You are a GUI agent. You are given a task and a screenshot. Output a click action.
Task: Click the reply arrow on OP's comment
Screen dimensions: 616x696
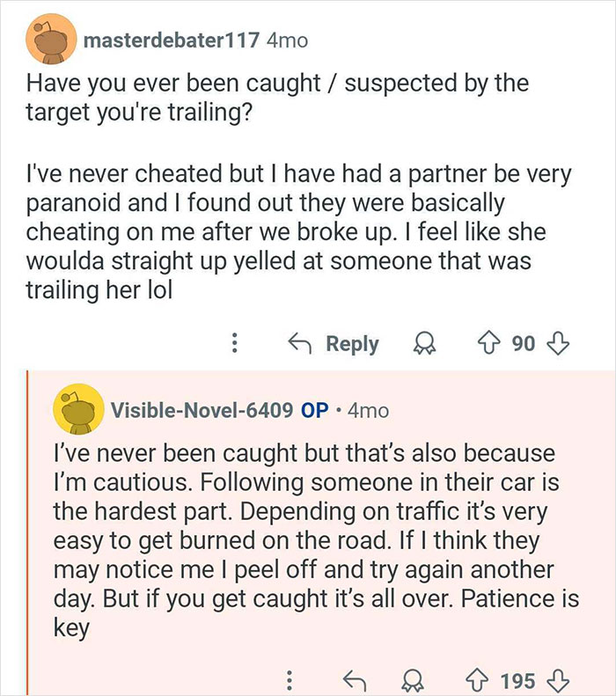click(356, 680)
